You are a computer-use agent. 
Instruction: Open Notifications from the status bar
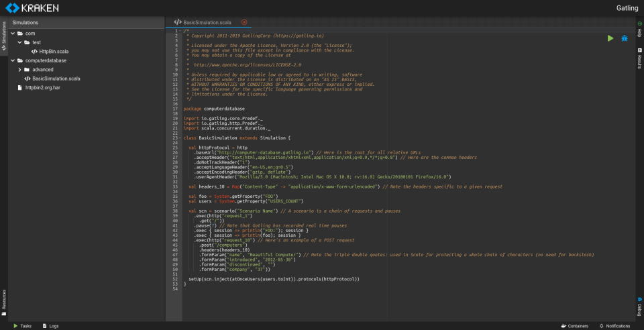(x=614, y=326)
